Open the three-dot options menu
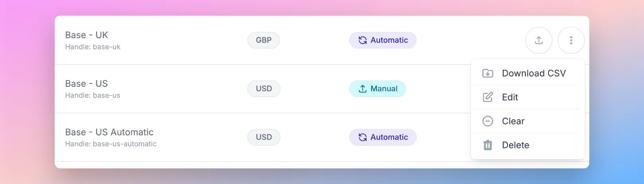This screenshot has height=184, width=644. point(571,40)
